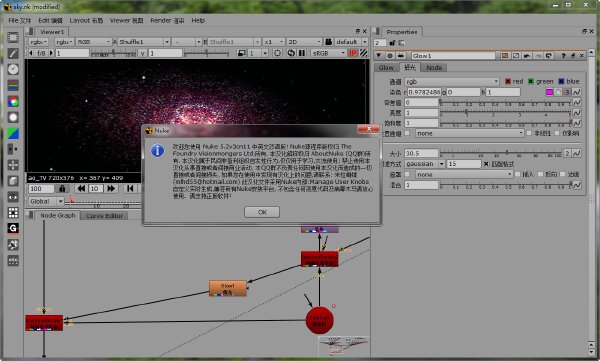
Task: Click lock icon beside Properties bin count
Action: [392, 42]
